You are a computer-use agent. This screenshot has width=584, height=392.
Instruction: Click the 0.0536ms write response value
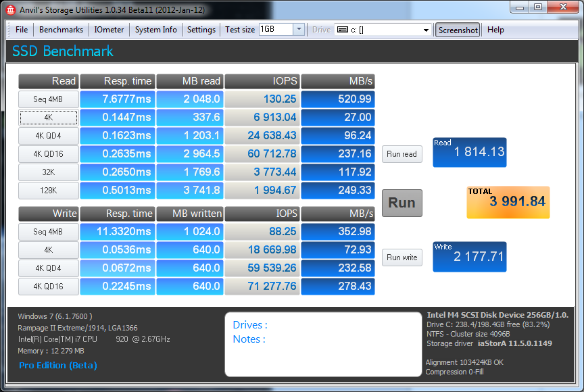(x=118, y=250)
